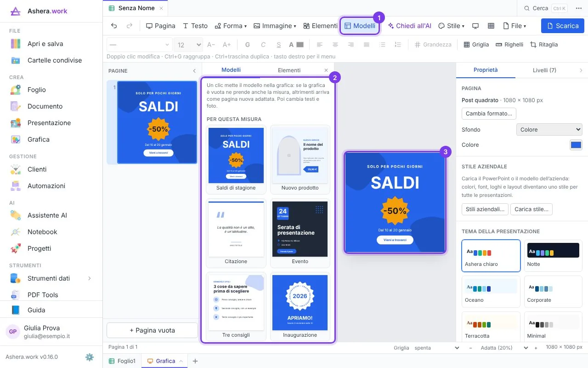Open the font size 12 dropdown

pos(188,45)
